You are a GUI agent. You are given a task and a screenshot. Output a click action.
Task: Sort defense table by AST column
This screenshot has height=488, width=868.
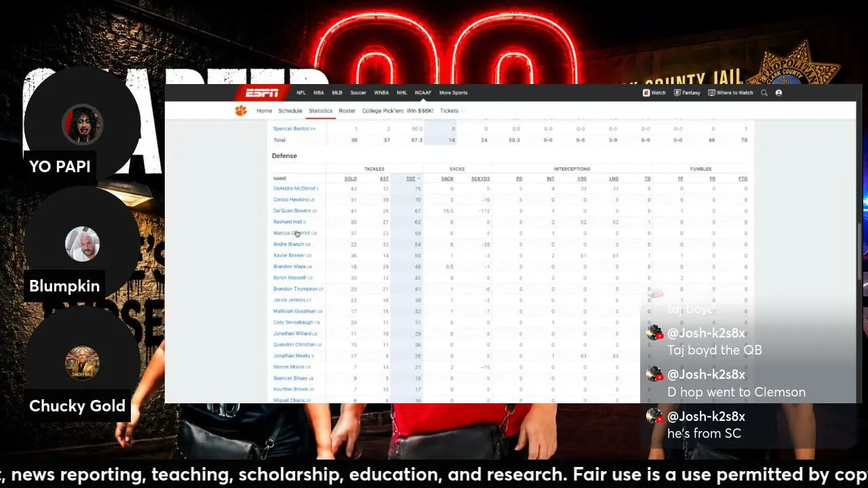click(384, 179)
